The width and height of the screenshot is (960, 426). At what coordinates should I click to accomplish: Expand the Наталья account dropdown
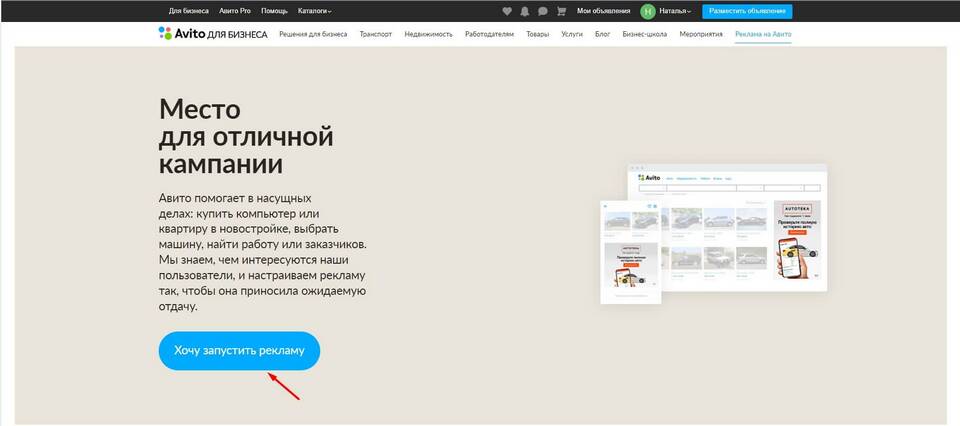click(x=675, y=11)
